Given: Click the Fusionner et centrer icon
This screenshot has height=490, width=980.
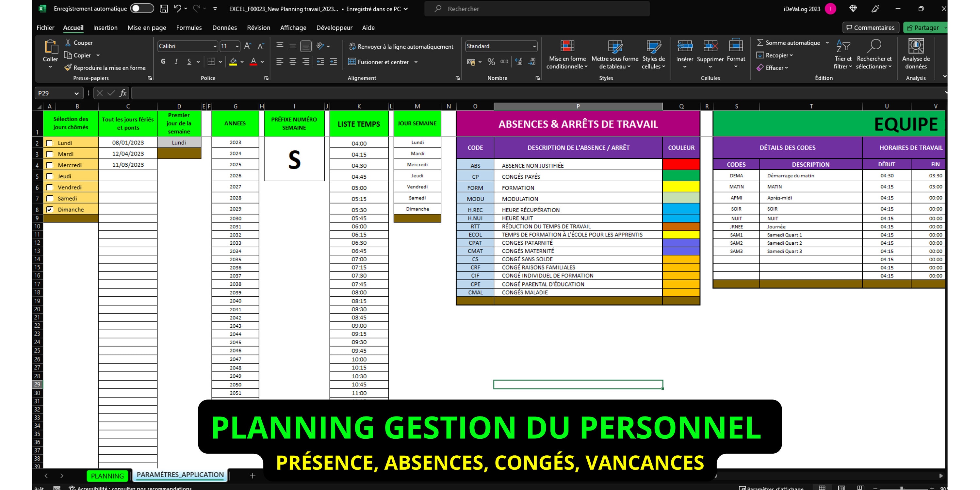Looking at the screenshot, I should pyautogui.click(x=351, y=62).
